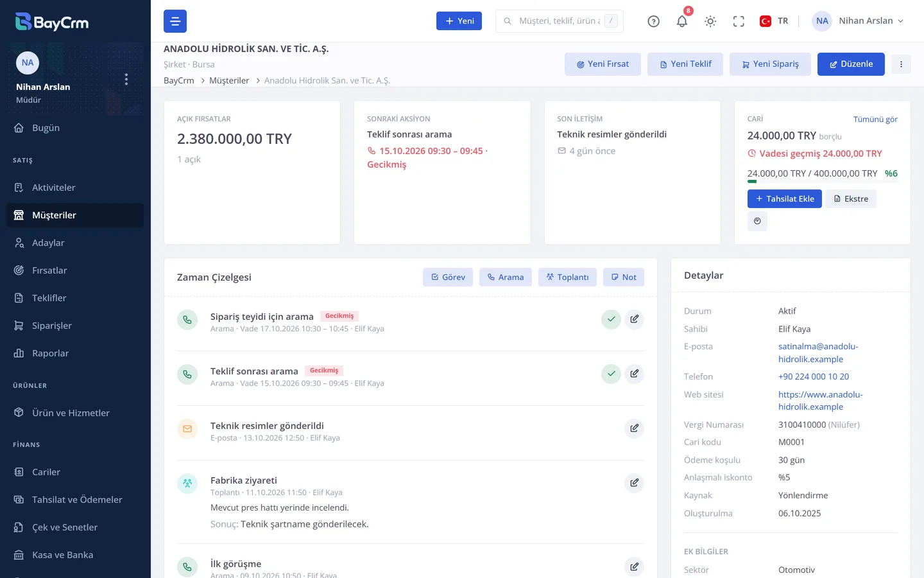The width and height of the screenshot is (924, 578).
Task: Open the Raporlar sidebar item
Action: [75, 353]
